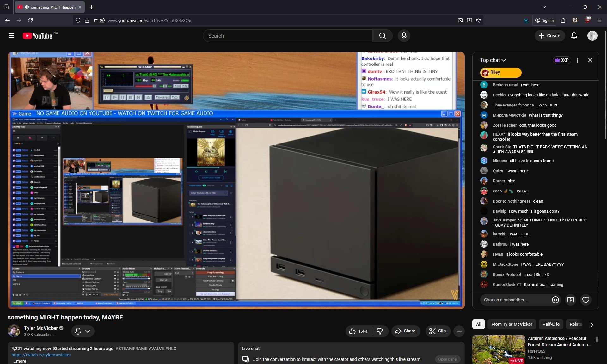Open the YouTube hamburger guide menu
The width and height of the screenshot is (607, 364).
click(11, 36)
